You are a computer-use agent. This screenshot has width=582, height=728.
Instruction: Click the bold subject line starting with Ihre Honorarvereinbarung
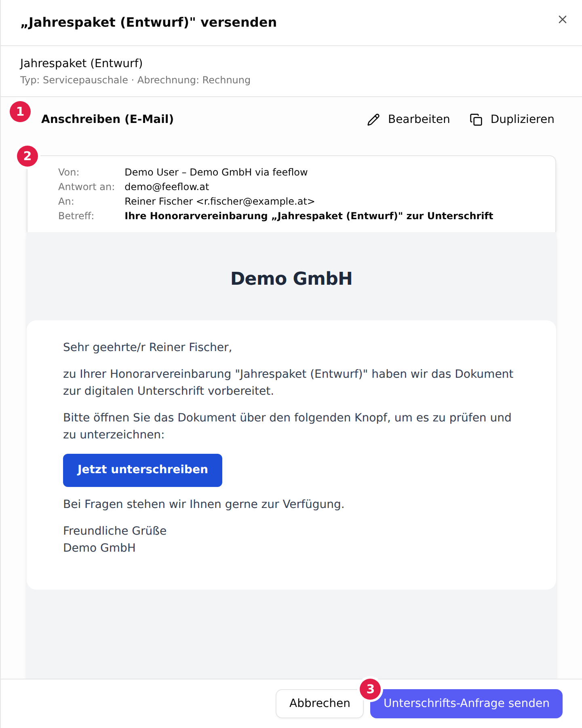click(x=309, y=216)
